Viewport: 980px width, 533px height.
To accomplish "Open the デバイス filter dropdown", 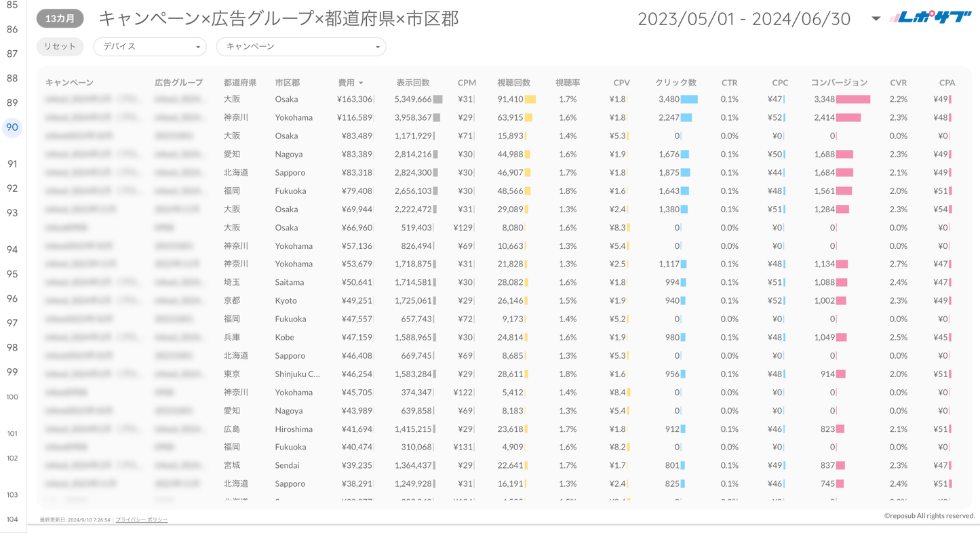I will [x=150, y=47].
